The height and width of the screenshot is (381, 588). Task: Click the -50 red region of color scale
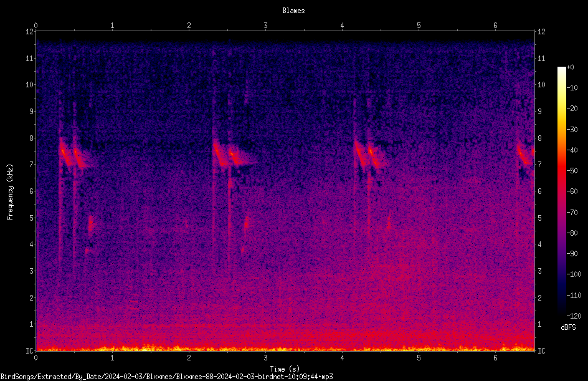(x=561, y=171)
